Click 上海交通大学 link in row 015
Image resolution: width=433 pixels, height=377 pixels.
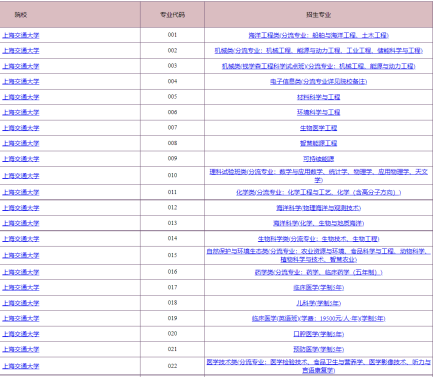coord(21,256)
